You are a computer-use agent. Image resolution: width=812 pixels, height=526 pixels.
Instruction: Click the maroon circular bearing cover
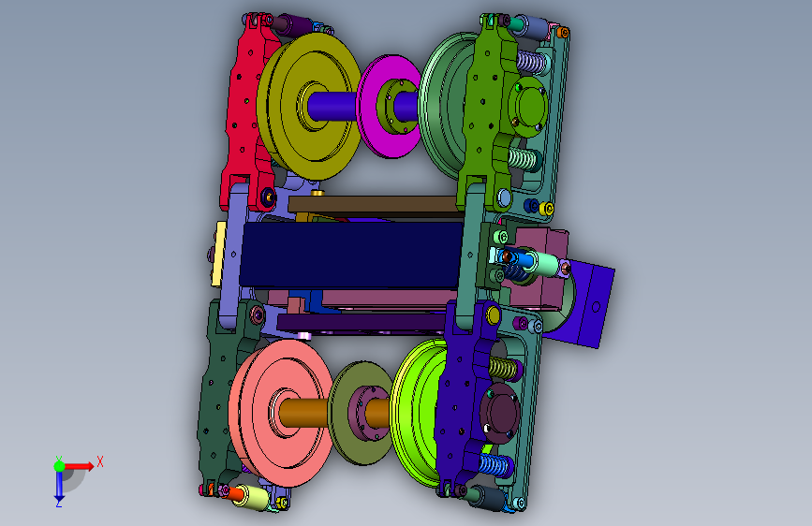(500, 413)
